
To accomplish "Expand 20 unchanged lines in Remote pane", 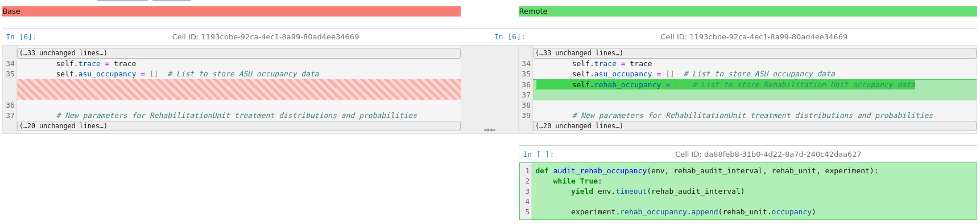I will 754,126.
